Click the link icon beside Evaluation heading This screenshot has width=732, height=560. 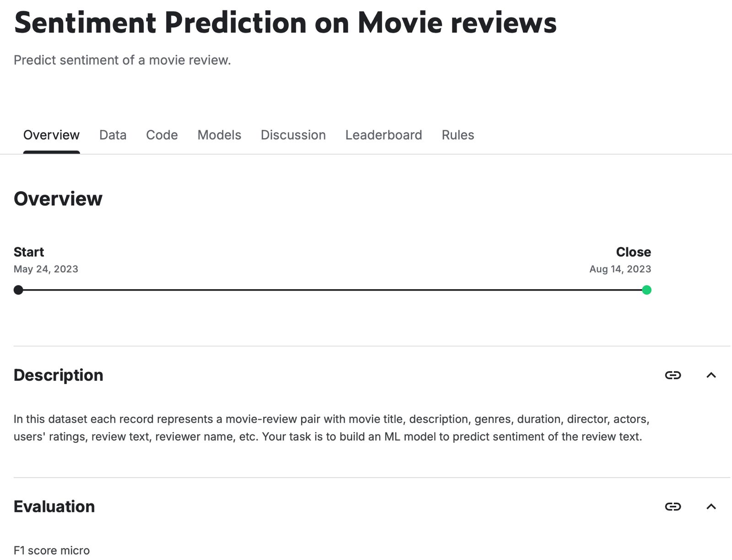point(673,506)
